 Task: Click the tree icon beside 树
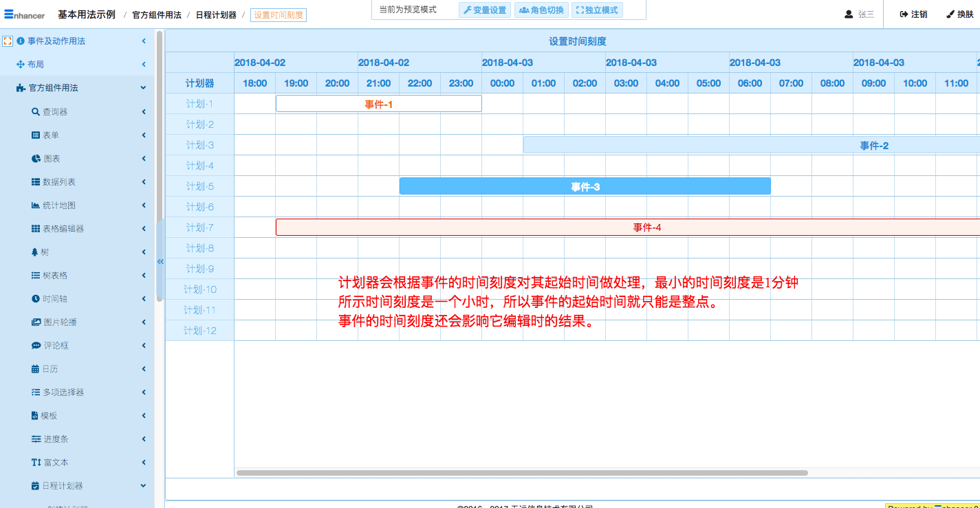point(35,252)
